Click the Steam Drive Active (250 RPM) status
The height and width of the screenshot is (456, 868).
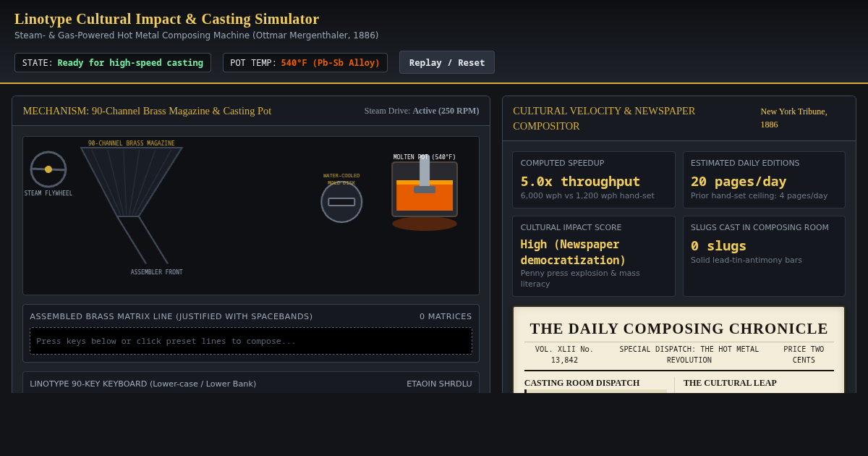coord(422,111)
